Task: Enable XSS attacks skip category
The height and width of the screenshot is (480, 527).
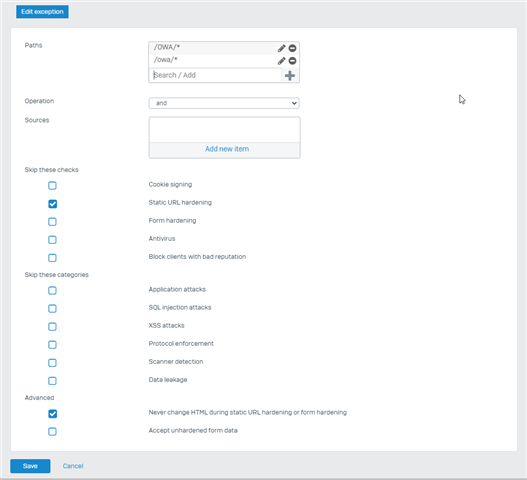Action: coord(52,327)
